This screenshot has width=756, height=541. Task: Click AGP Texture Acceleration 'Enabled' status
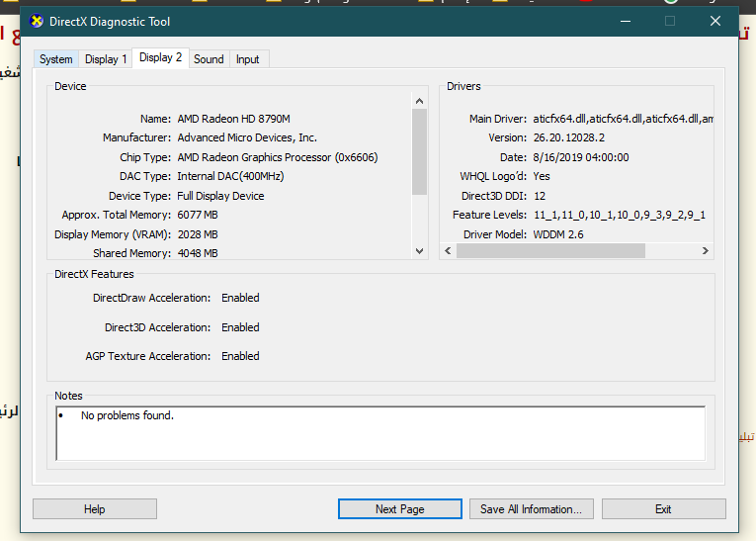click(x=240, y=356)
